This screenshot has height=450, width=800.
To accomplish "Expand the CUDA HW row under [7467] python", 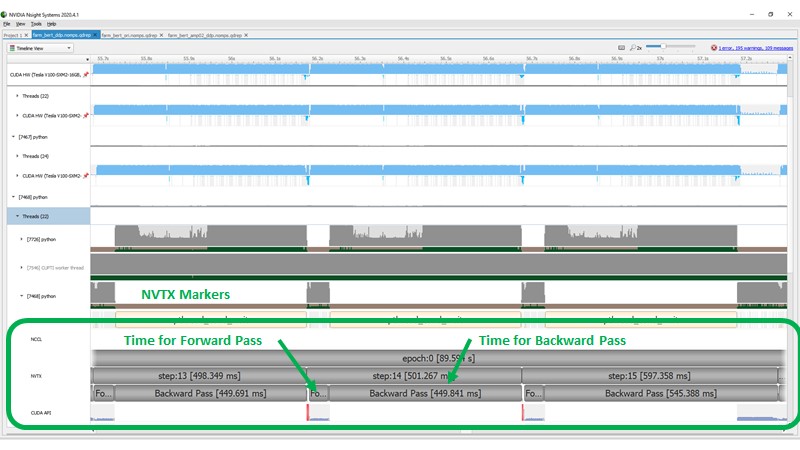I will (x=17, y=176).
